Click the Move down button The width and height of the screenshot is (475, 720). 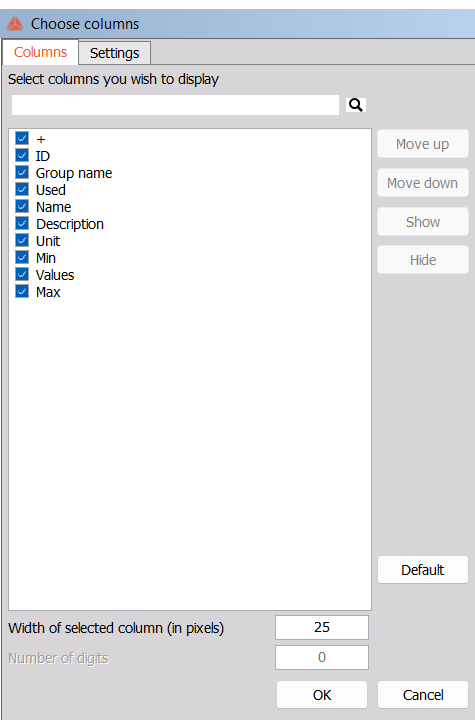click(x=423, y=183)
